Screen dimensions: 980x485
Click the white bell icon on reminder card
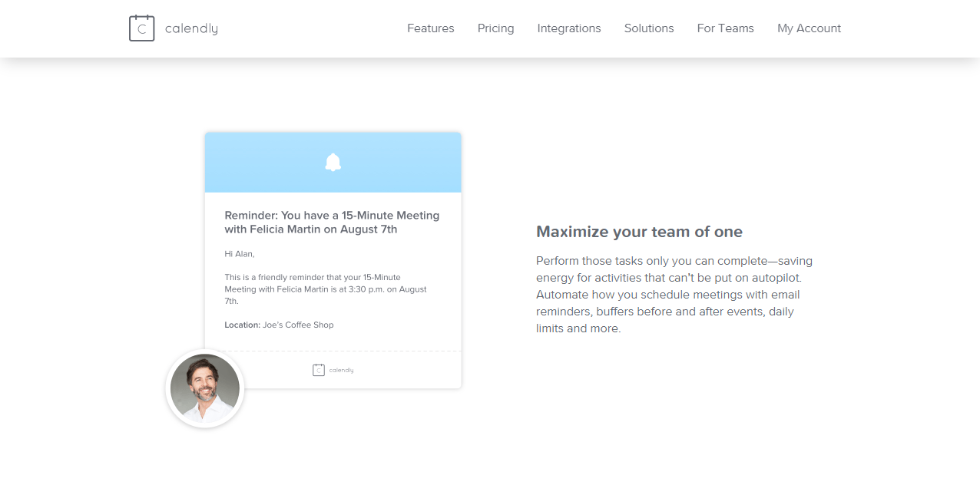point(333,162)
